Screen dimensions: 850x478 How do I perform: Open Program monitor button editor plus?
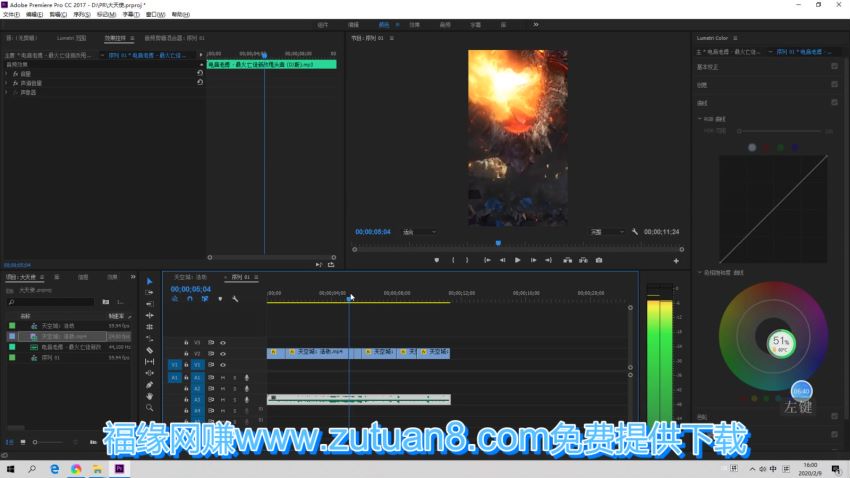tap(676, 261)
